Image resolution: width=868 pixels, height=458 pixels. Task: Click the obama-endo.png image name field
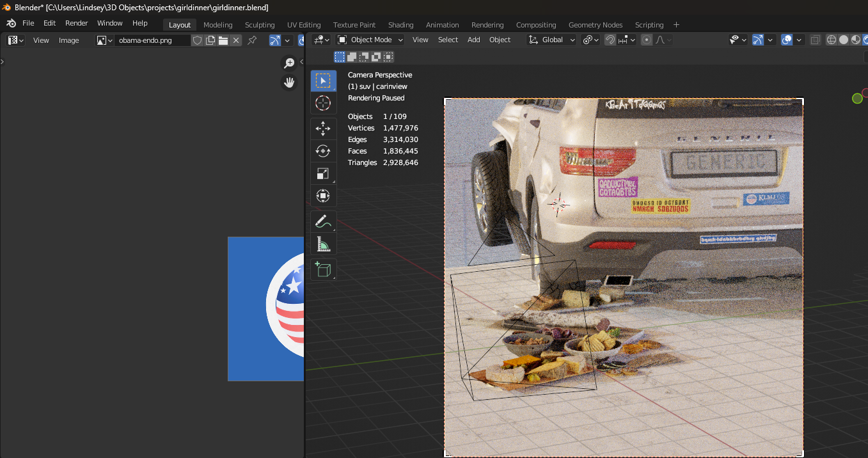tap(152, 40)
